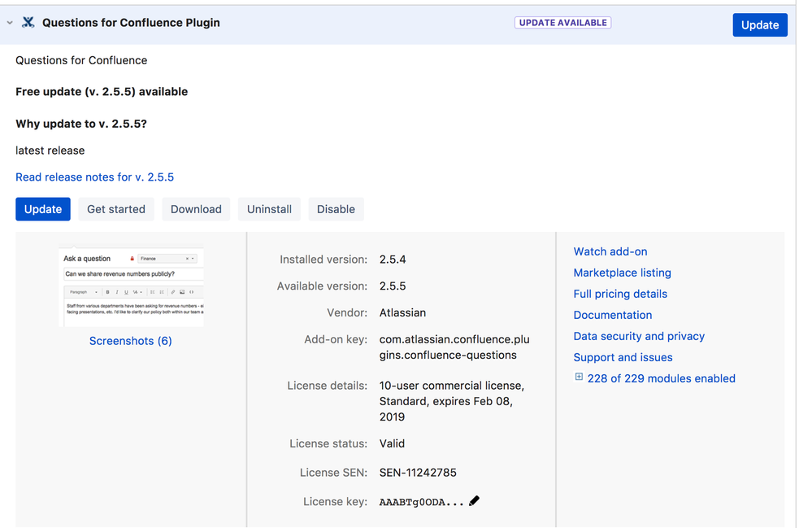
Task: Open the Marketplace listing link
Action: pos(622,273)
